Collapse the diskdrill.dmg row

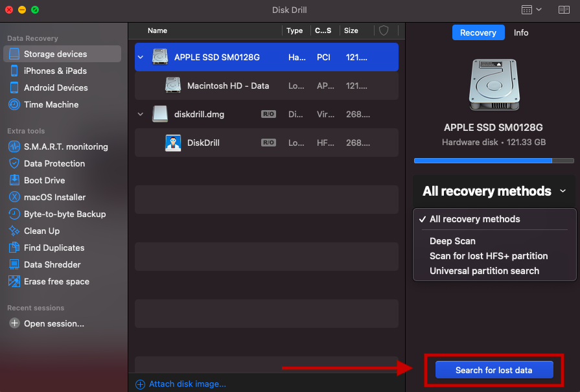click(141, 114)
